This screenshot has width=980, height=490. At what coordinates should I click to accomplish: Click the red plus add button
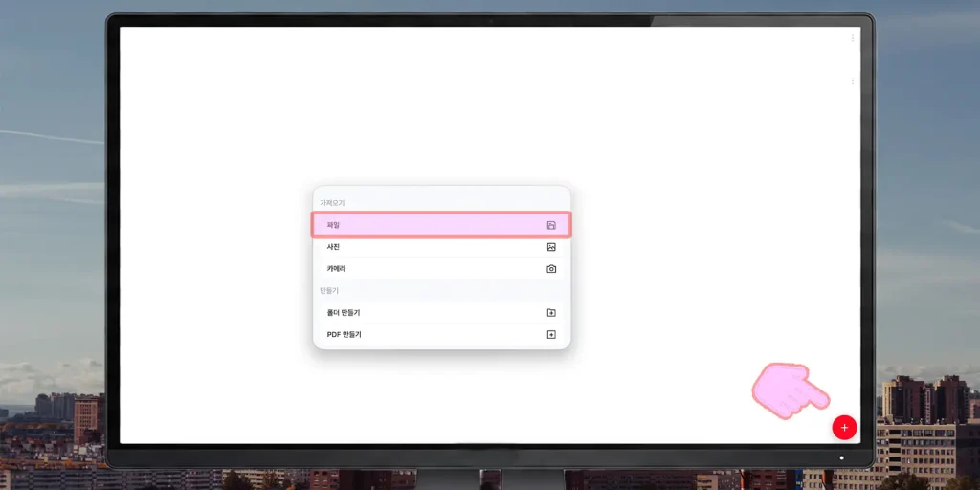[844, 428]
